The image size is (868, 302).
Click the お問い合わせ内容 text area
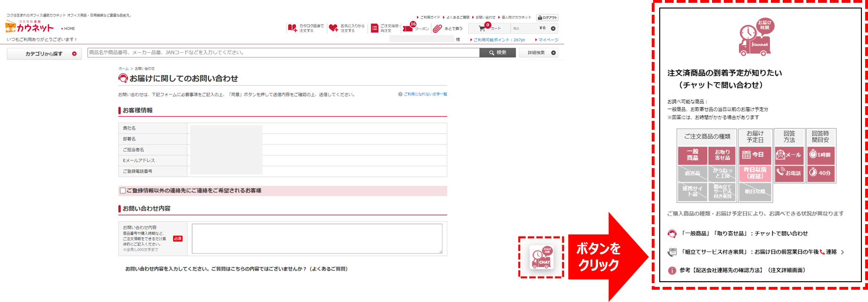point(317,239)
